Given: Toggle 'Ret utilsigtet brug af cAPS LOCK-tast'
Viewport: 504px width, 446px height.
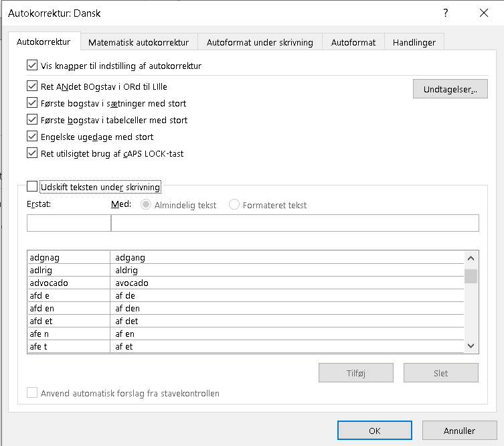Looking at the screenshot, I should click(x=32, y=153).
